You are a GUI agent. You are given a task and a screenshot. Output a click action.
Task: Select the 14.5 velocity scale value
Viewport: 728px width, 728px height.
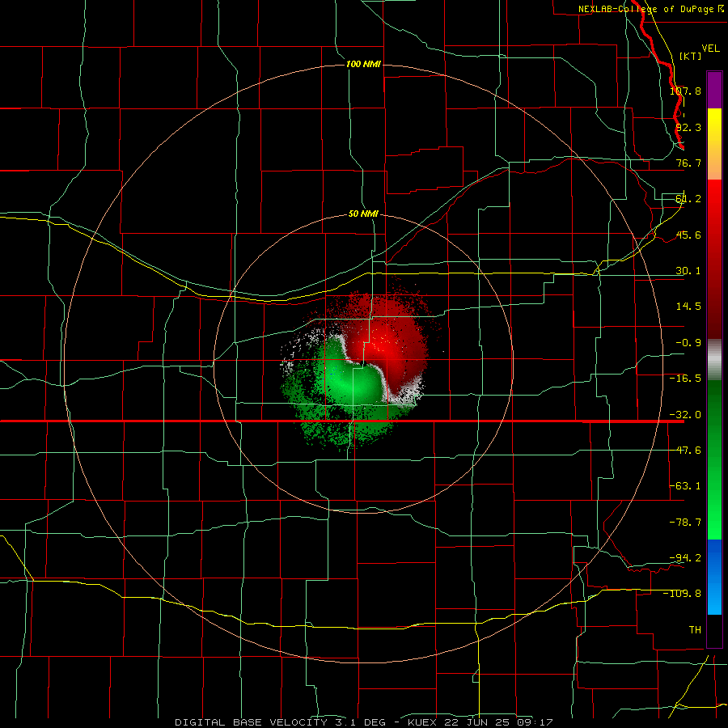(x=688, y=307)
